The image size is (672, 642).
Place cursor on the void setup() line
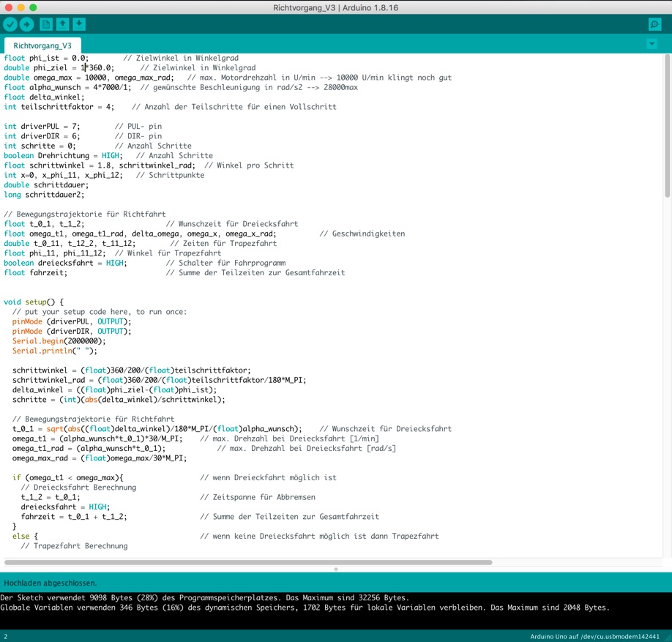(34, 302)
